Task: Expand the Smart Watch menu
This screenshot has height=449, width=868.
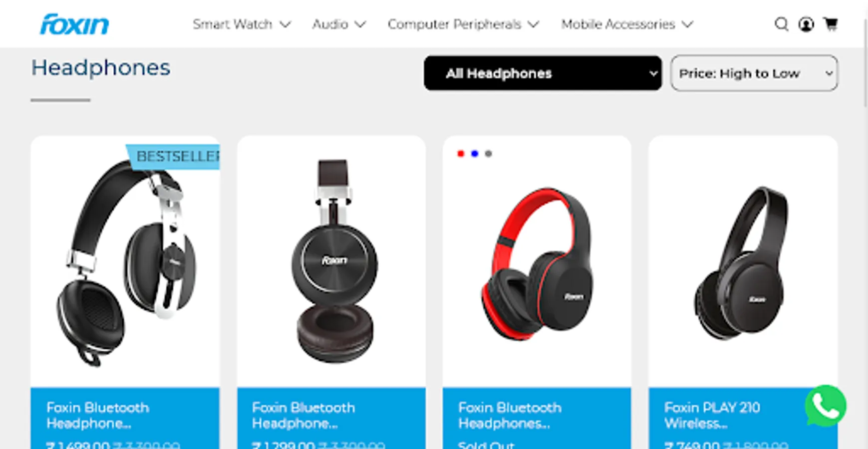Action: 242,24
